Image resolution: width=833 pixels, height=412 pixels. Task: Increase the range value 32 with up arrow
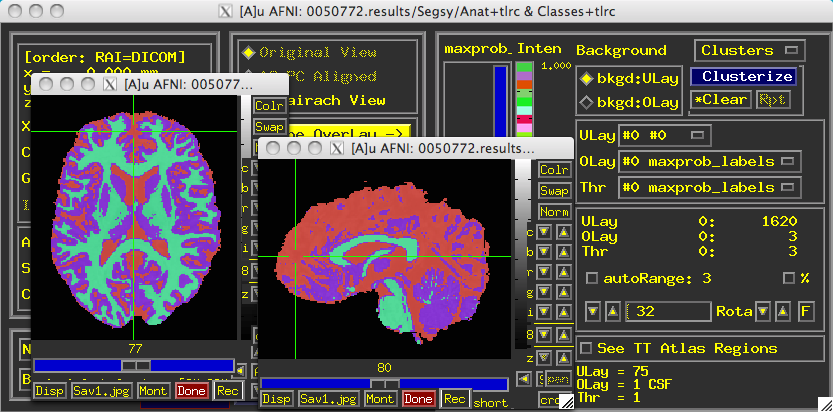(x=612, y=311)
